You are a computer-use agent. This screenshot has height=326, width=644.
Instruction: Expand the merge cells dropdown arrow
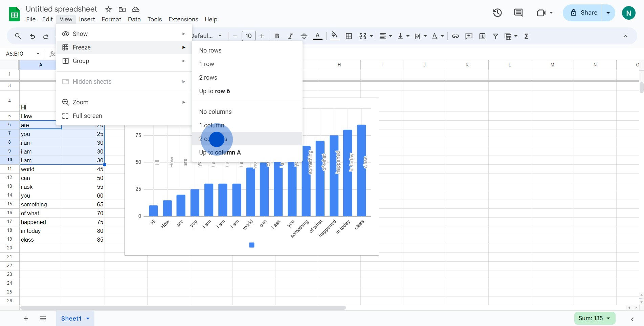coord(372,36)
